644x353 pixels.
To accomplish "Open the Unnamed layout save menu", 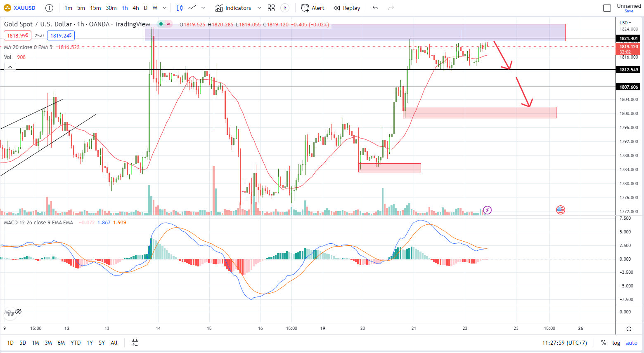I will click(629, 8).
